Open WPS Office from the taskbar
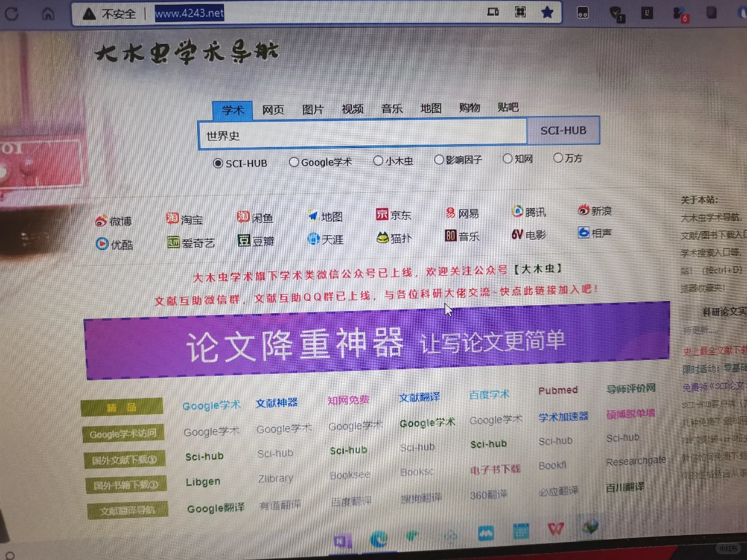This screenshot has height=560, width=747. click(556, 528)
